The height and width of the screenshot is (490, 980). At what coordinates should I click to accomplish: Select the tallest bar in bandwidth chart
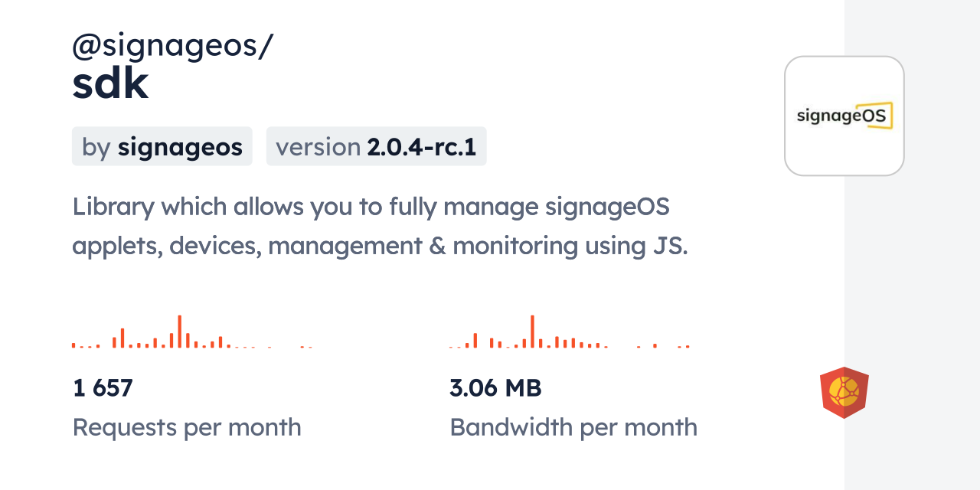pos(532,332)
